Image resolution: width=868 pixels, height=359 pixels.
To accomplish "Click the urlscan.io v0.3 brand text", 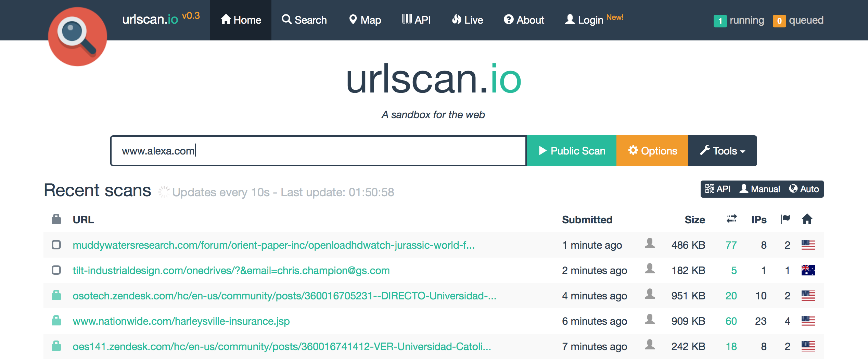I will (x=161, y=19).
